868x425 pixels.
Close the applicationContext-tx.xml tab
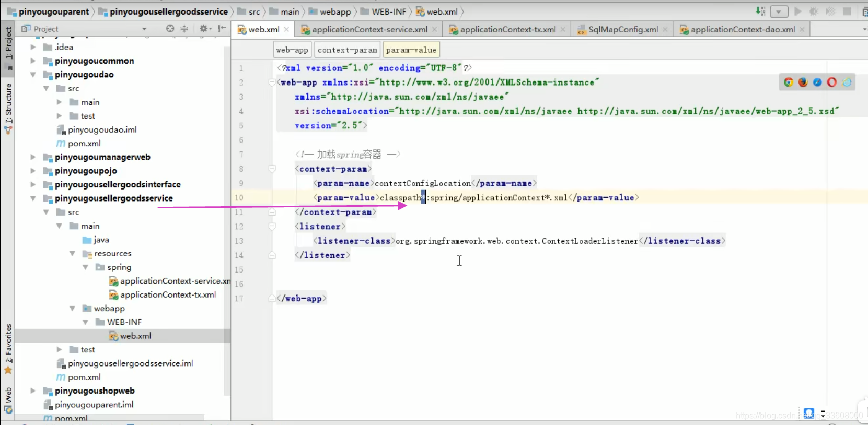563,29
